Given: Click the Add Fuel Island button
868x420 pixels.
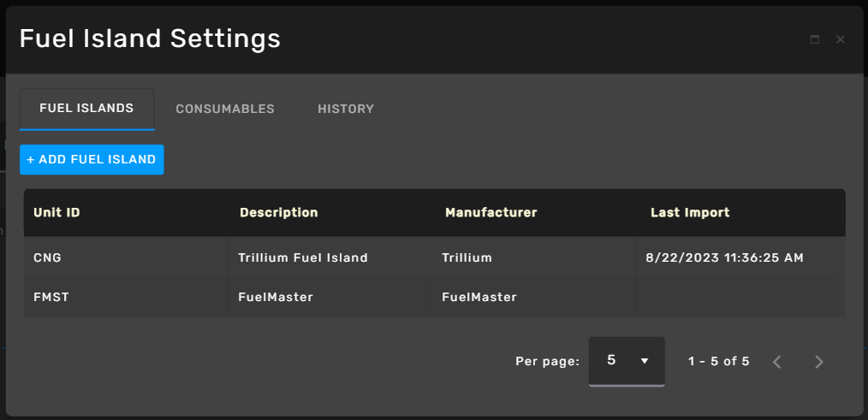Looking at the screenshot, I should [x=92, y=159].
